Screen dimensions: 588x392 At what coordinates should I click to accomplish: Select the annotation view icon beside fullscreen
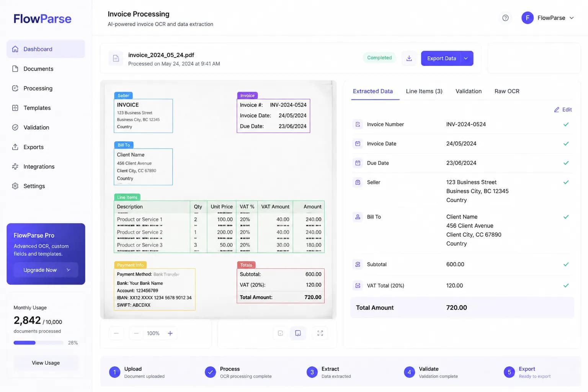(298, 333)
